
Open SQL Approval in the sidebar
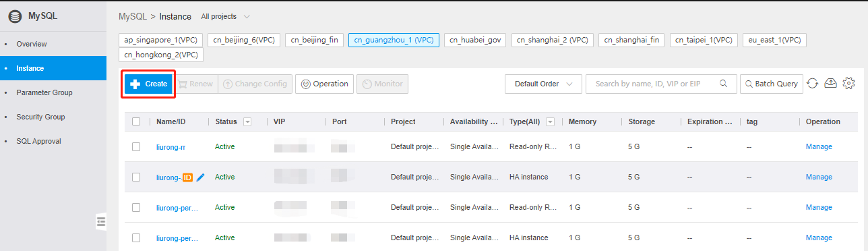53,141
